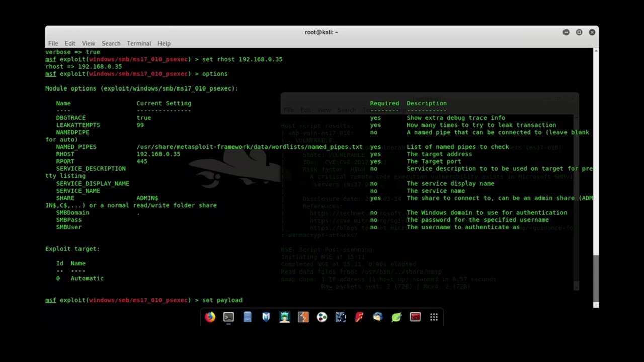This screenshot has height=362, width=644.
Task: Click the 'Automatic' exploit target entry
Action: click(87, 278)
